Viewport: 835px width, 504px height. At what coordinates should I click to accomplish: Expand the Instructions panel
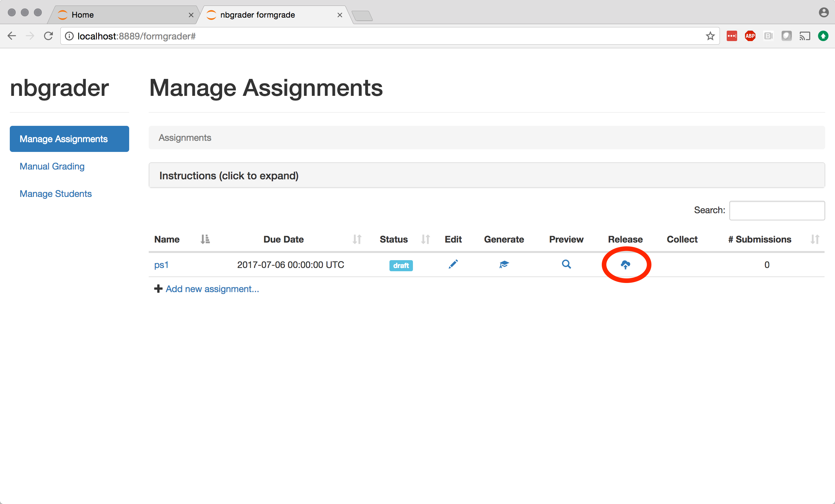tap(229, 175)
